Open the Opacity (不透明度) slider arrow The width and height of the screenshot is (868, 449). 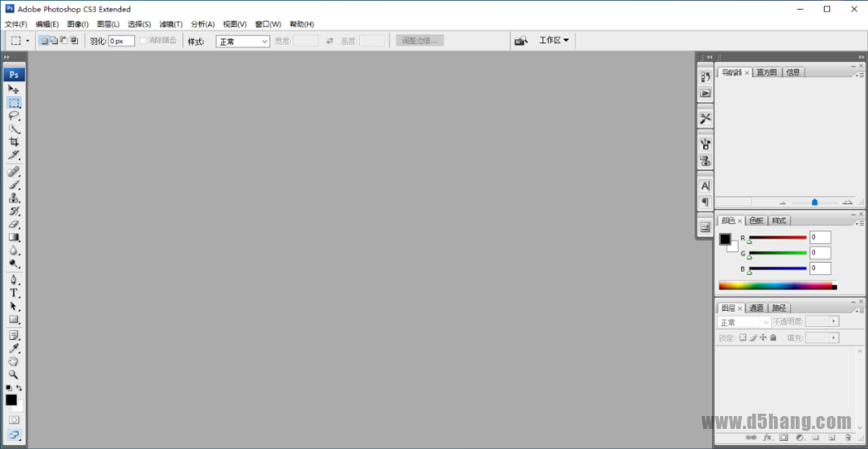834,321
